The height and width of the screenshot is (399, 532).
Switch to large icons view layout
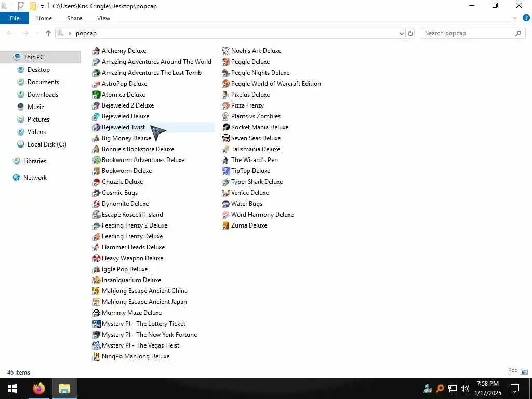pyautogui.click(x=524, y=372)
